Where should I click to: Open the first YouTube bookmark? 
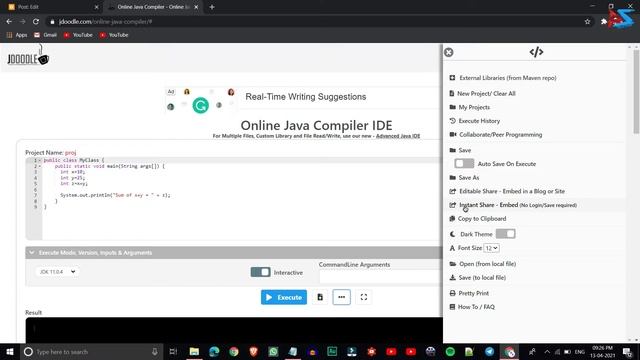(78, 35)
